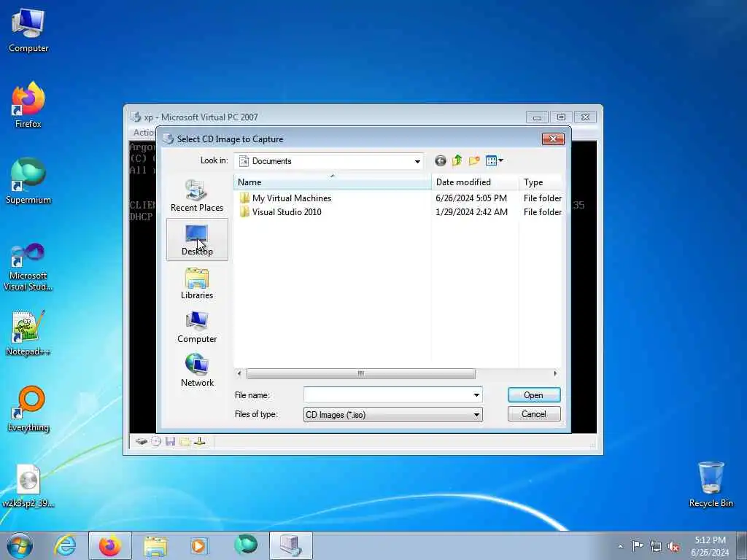Viewport: 747px width, 560px height.
Task: Select the Microsoft Visual Studio desktop shortcut
Action: (28, 267)
